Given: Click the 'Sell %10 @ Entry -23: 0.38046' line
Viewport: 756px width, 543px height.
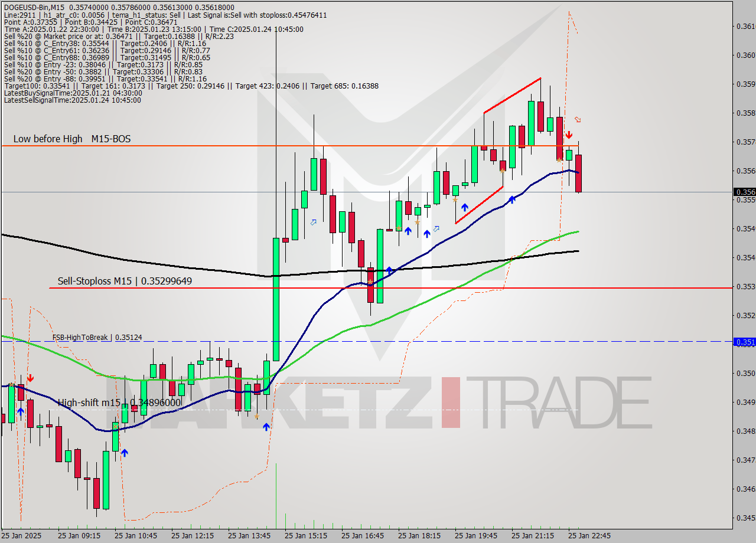Looking at the screenshot, I should 103,64.
